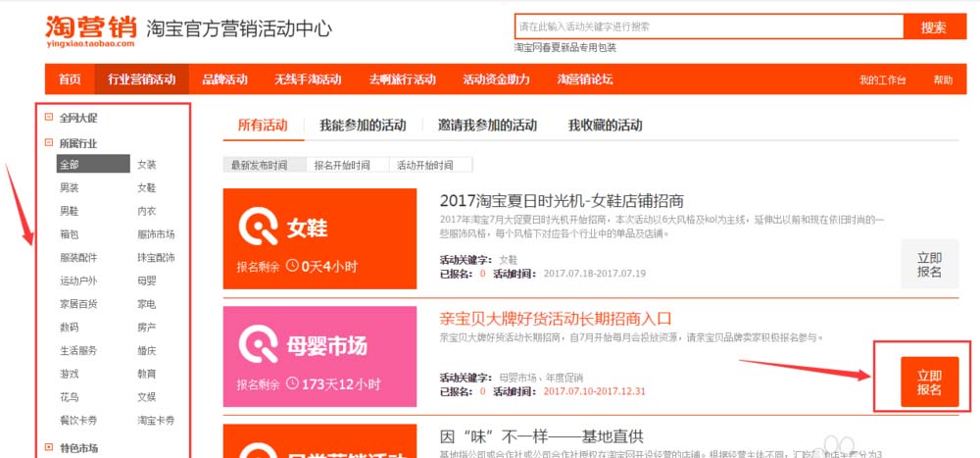Click the 全网大促 sidebar heading
The height and width of the screenshot is (458, 980).
click(x=78, y=118)
